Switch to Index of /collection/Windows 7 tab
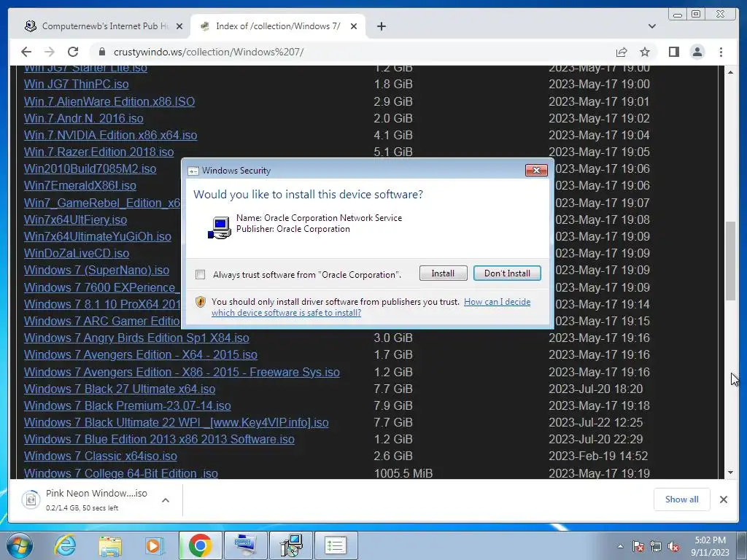Screen dimensions: 747x560 click(278, 26)
